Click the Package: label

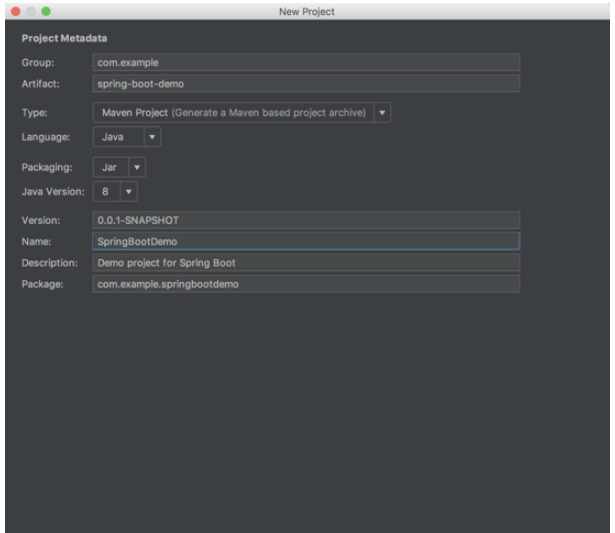tap(42, 284)
